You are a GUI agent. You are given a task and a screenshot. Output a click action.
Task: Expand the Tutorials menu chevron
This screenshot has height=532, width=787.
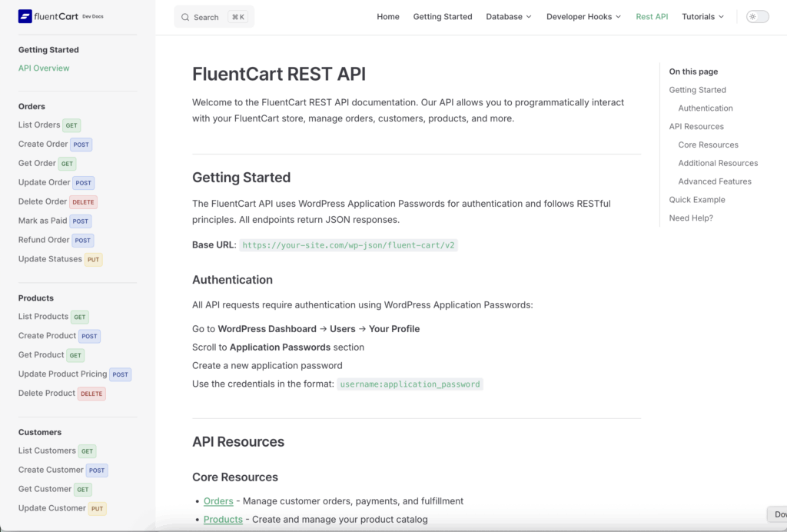[721, 17]
